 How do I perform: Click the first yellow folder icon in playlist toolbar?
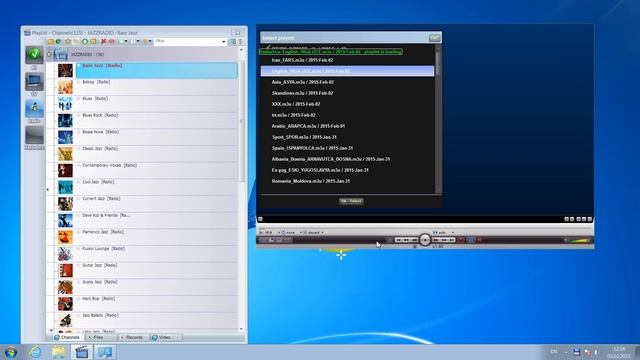(x=50, y=42)
